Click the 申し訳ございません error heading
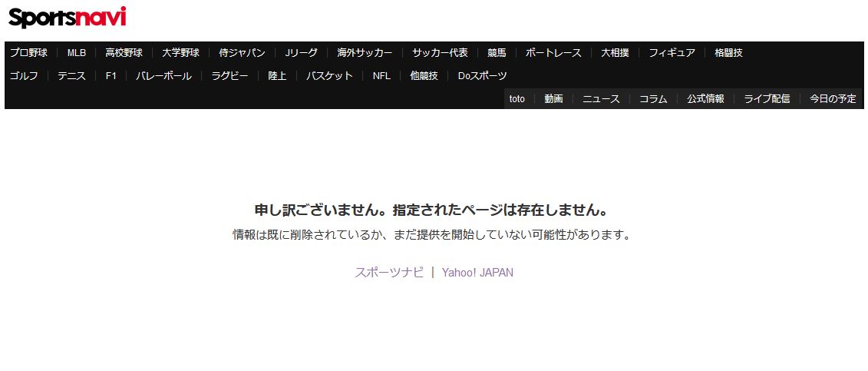Image resolution: width=868 pixels, height=371 pixels. tap(431, 210)
